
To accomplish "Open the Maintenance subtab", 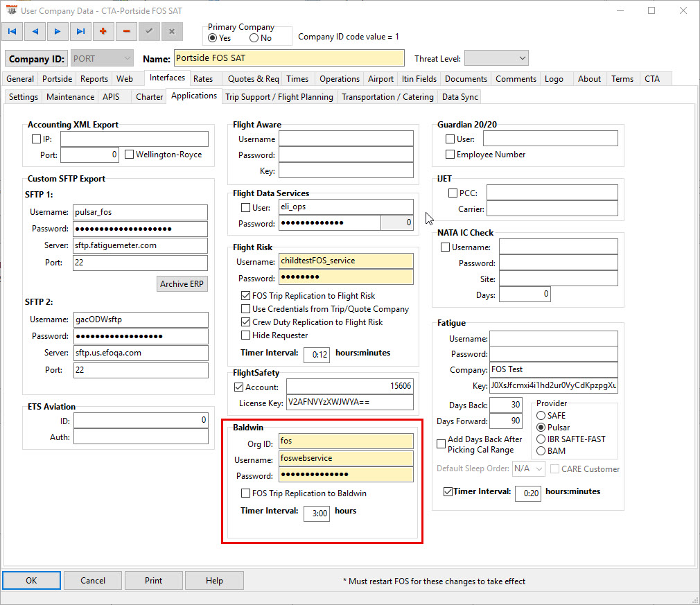I will [x=71, y=97].
